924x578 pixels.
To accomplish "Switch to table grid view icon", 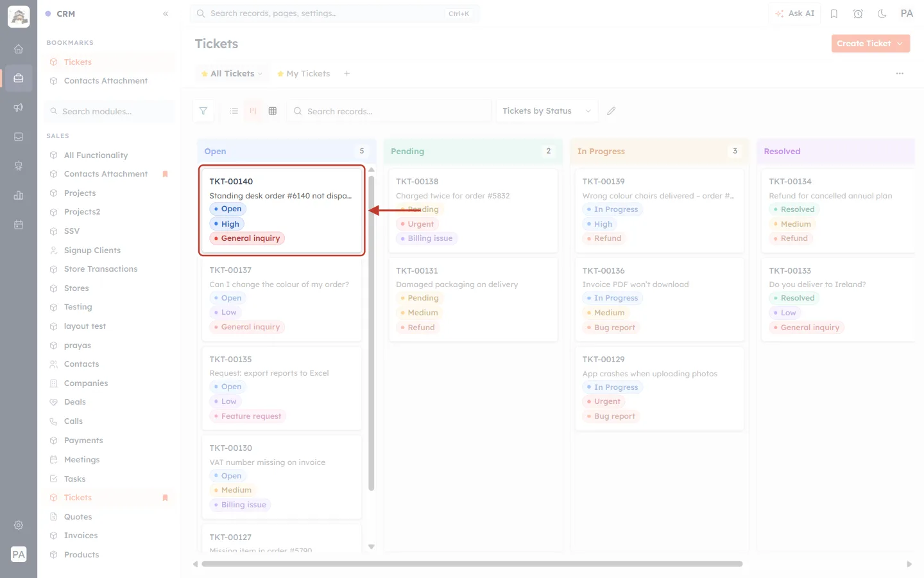I will tap(273, 111).
